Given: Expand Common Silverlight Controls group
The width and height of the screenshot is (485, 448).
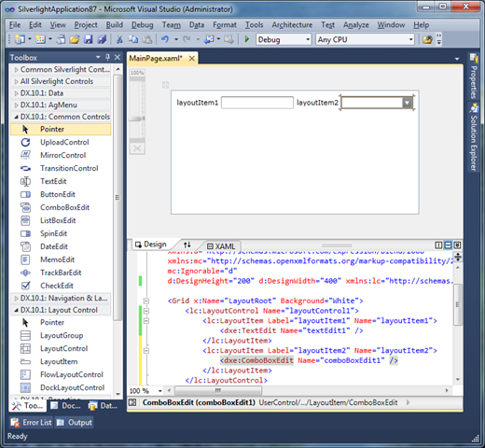Looking at the screenshot, I should (x=17, y=70).
